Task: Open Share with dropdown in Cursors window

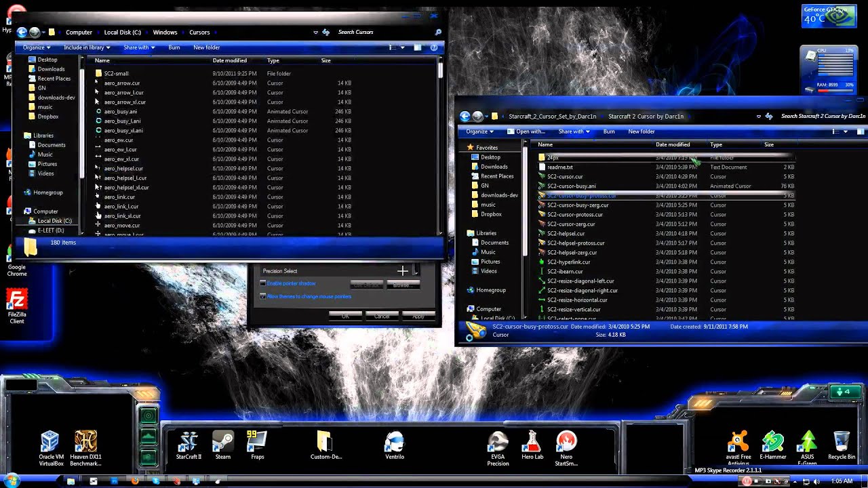Action: [x=139, y=47]
